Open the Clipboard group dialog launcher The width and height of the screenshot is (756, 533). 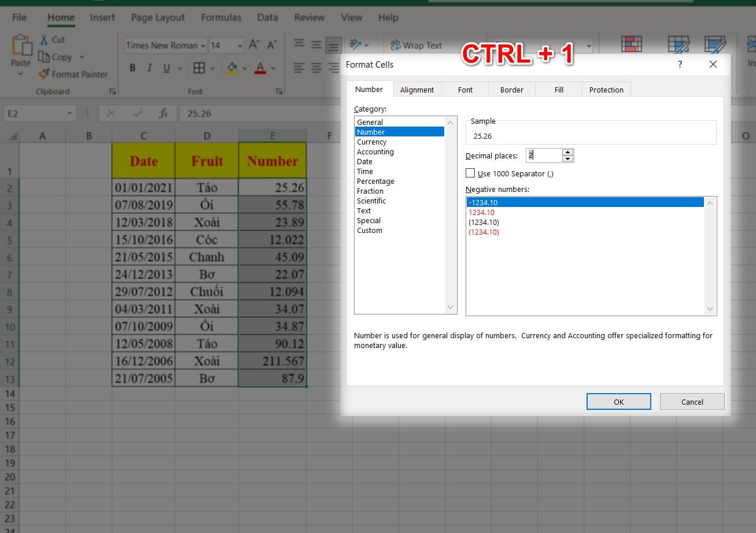(113, 91)
